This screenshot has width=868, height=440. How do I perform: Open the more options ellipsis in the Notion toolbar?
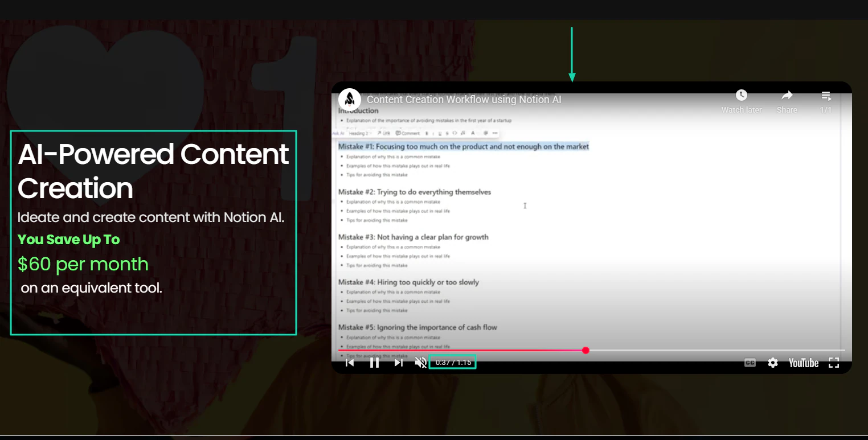click(495, 133)
